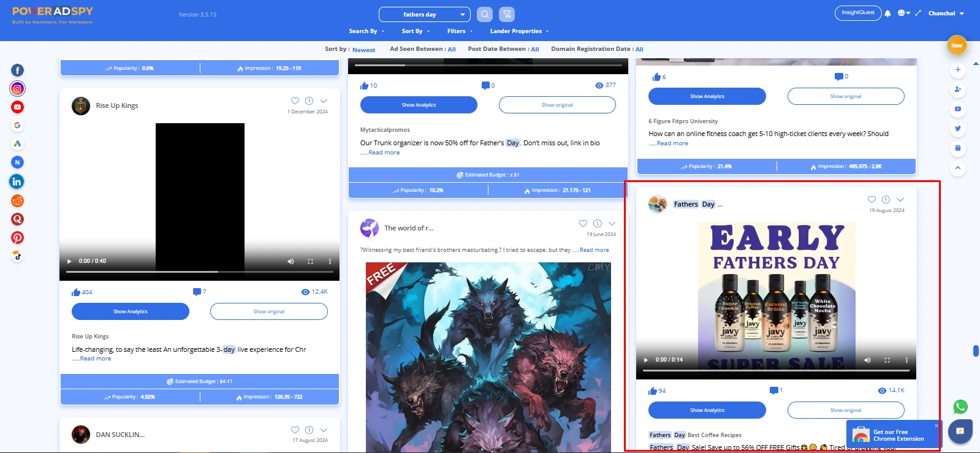Click 'All' next to Post Date Between
The width and height of the screenshot is (980, 453).
pyautogui.click(x=535, y=49)
